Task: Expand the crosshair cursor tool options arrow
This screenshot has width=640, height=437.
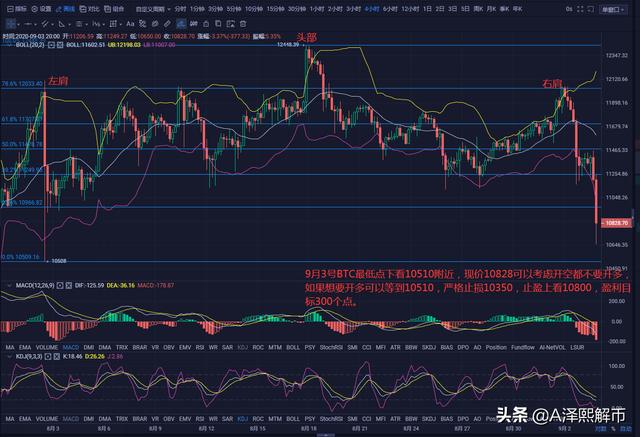Action: pyautogui.click(x=19, y=24)
